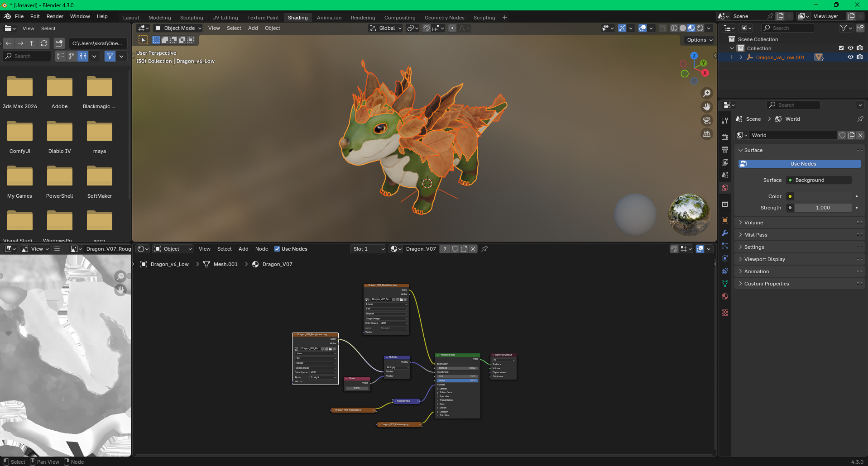
Task: Open the View Layer properties tab
Action: [x=725, y=162]
